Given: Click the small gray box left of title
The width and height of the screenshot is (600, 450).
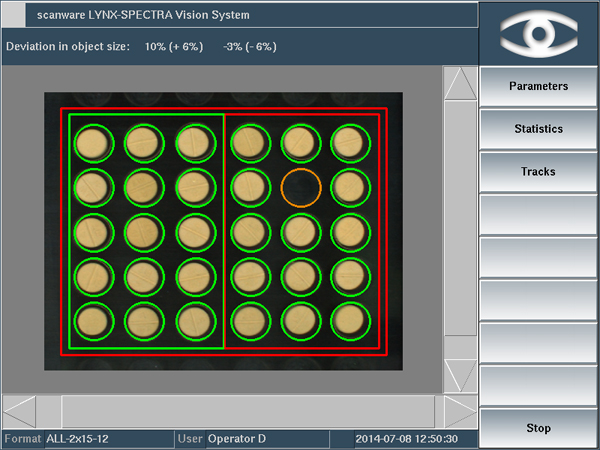Looking at the screenshot, I should [x=14, y=15].
